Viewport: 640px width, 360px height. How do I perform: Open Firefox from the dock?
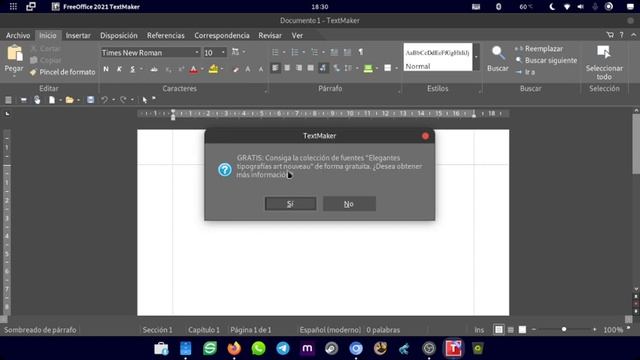pos(234,348)
